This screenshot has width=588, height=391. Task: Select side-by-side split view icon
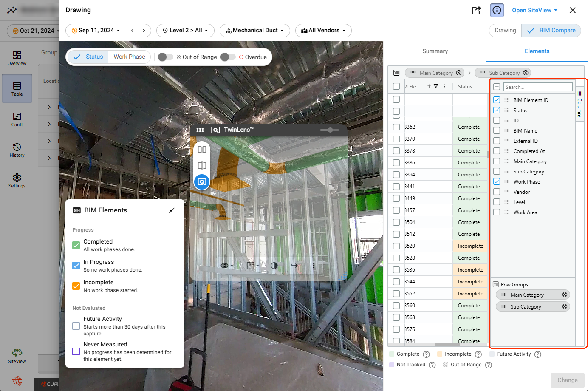point(202,150)
